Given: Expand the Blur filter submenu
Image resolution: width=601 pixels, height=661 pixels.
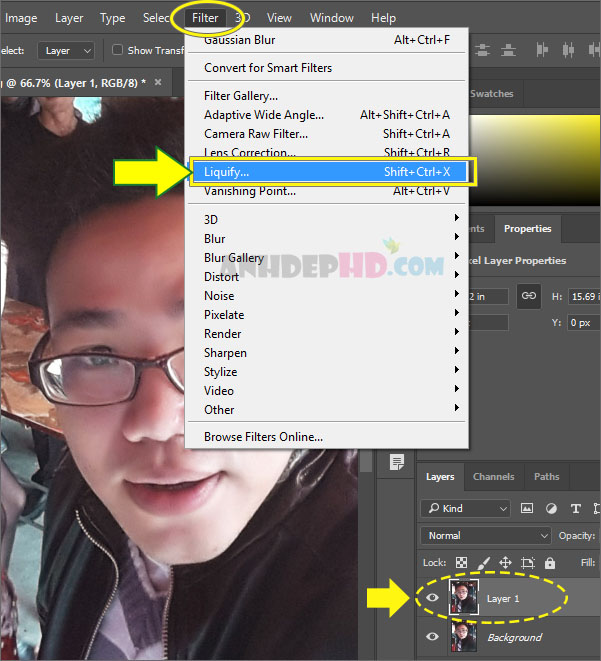Looking at the screenshot, I should 327,239.
